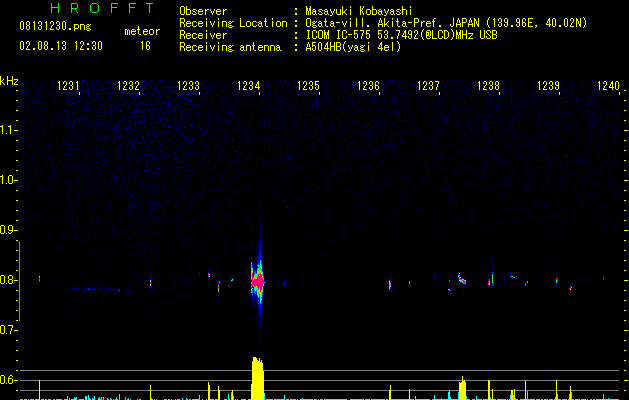Click the tall yellow intensity peak at bottom
This screenshot has width=629, height=400.
pos(258,378)
